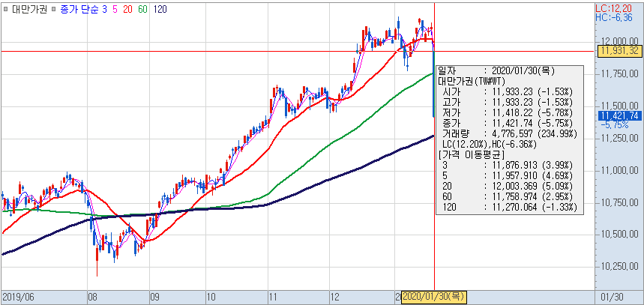
Task: Click the 11,421,74 current price tag
Action: pos(620,115)
